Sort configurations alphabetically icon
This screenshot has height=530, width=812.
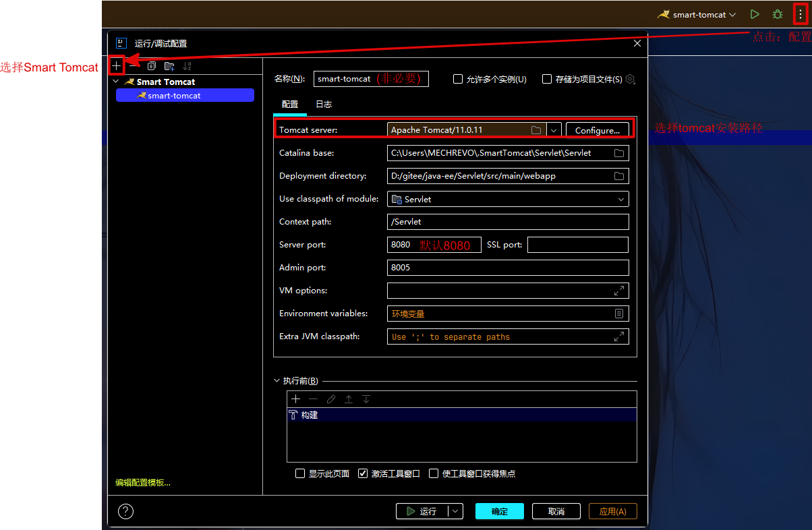click(x=187, y=66)
